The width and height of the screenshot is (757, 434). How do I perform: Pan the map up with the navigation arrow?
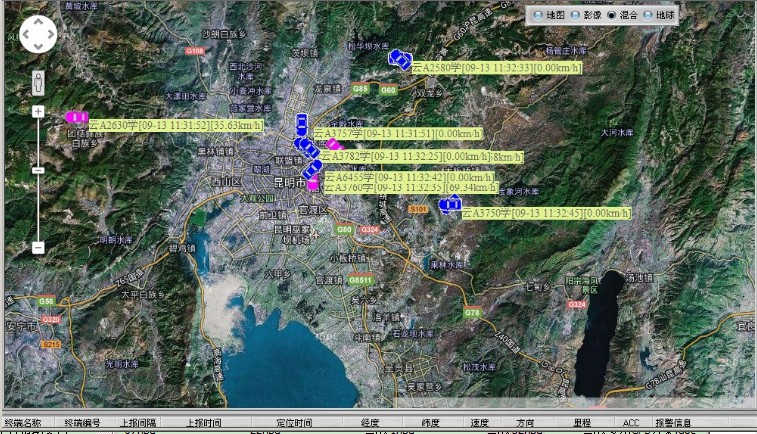coord(38,23)
